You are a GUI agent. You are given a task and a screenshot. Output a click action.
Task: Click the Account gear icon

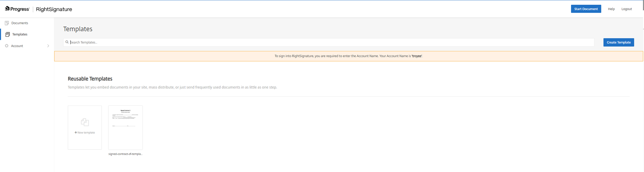coord(7,46)
